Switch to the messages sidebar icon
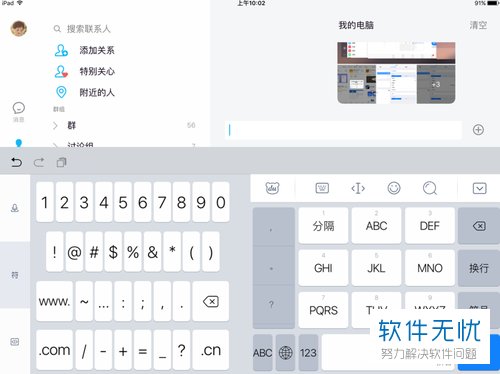 [x=19, y=111]
